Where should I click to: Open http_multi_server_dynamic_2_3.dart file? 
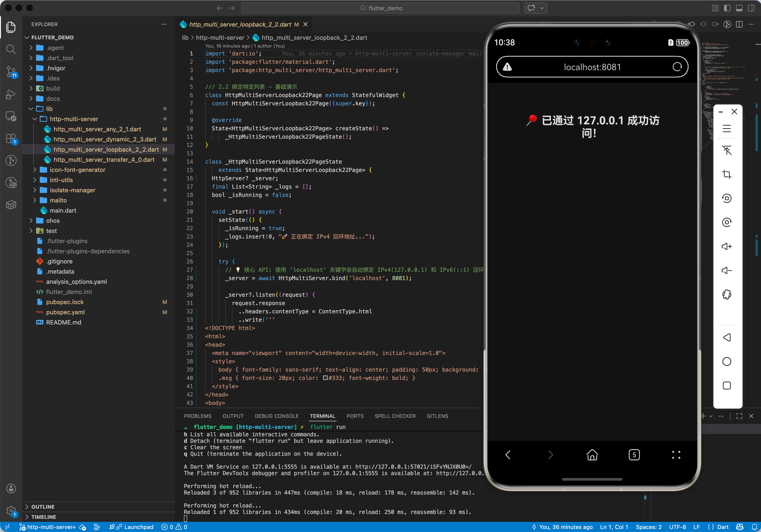coord(105,139)
